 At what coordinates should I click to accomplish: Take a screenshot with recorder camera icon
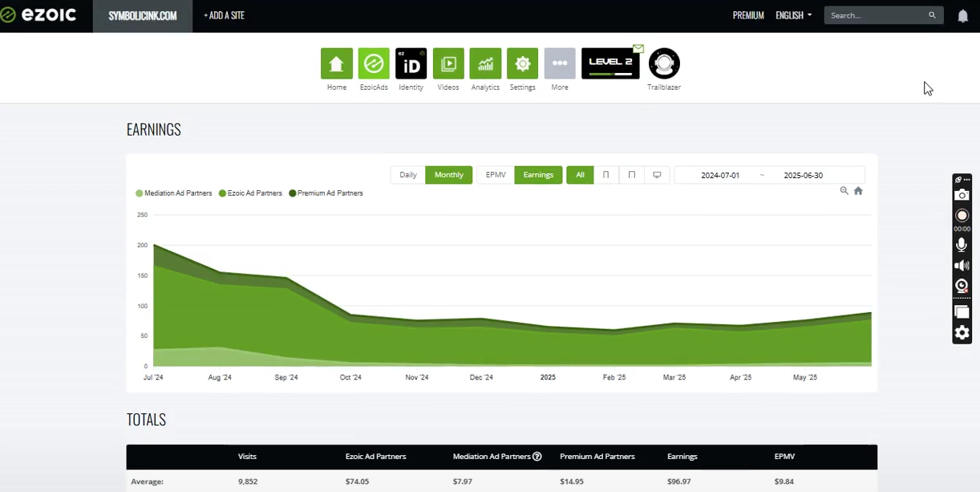tap(962, 195)
